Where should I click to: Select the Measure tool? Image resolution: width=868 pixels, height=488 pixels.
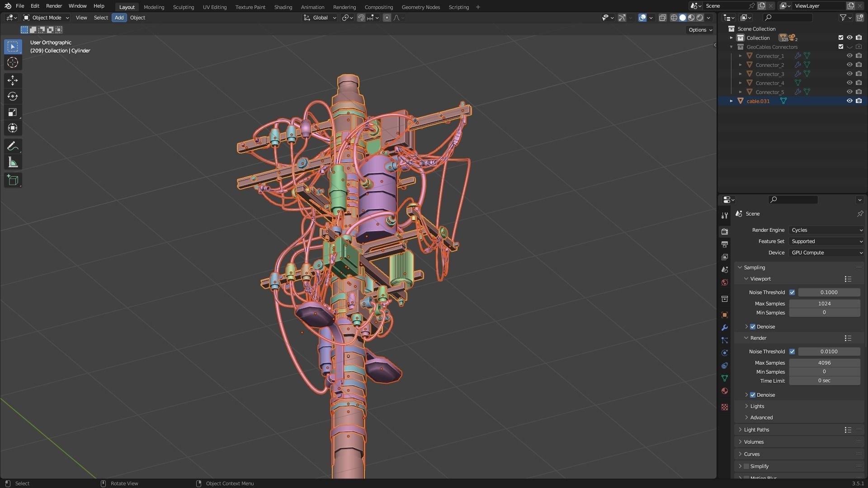[x=13, y=163]
